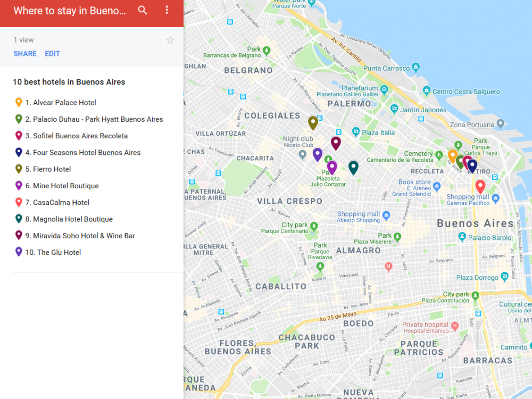Star this map with the star icon
This screenshot has width=532, height=399.
170,40
